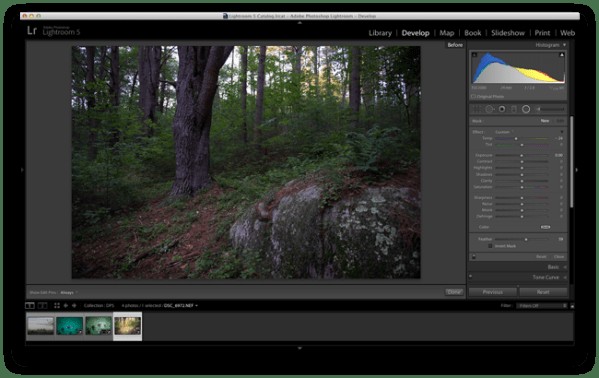Click the Reset button

pyautogui.click(x=543, y=292)
